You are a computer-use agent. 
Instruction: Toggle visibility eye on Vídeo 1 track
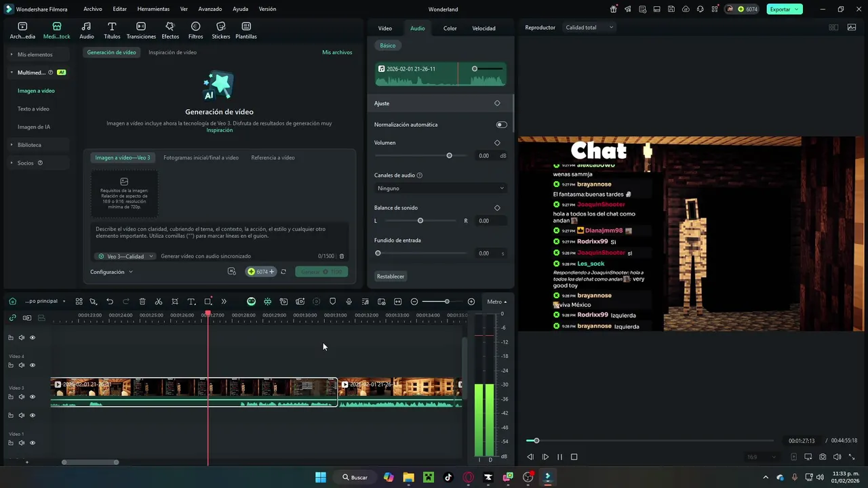(x=32, y=443)
